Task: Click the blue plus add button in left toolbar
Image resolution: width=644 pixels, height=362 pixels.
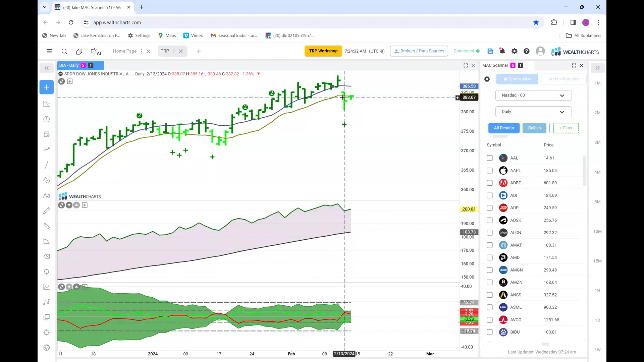Action: coord(47,87)
